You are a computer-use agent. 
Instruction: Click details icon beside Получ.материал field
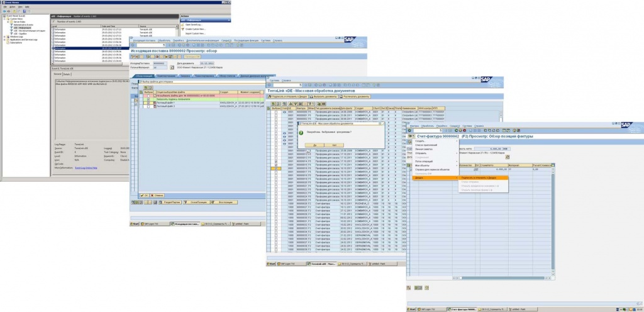pyautogui.click(x=172, y=67)
